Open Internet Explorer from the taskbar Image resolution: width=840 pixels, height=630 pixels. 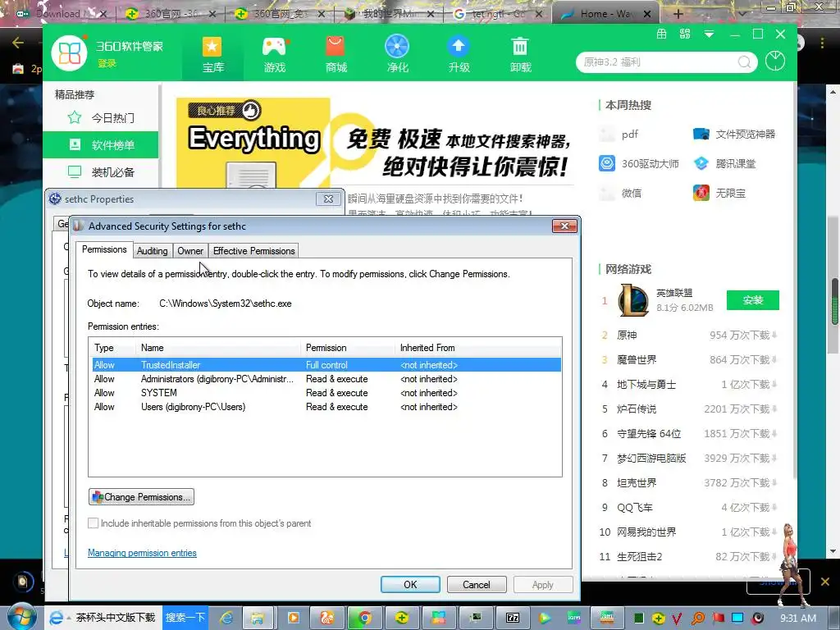coord(226,619)
